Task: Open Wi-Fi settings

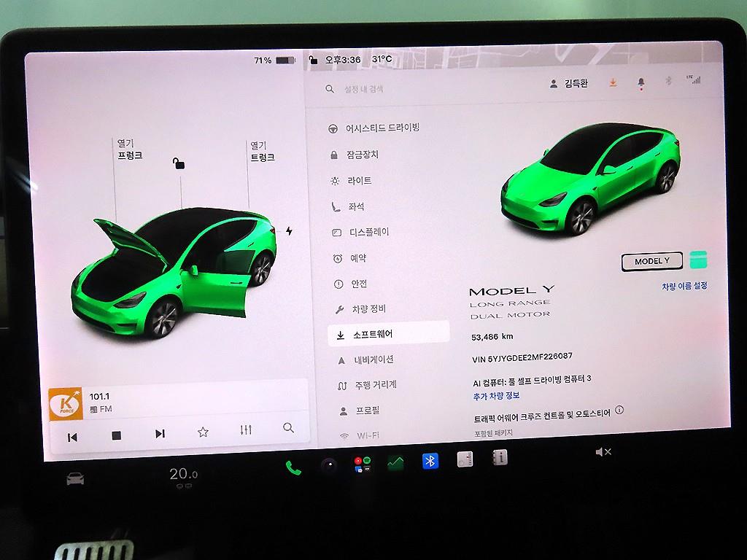Action: click(359, 436)
